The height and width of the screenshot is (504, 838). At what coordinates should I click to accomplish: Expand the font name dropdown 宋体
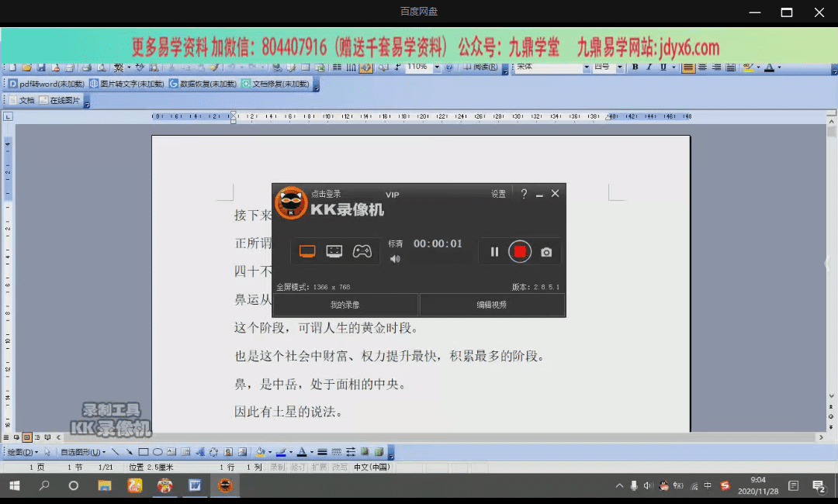587,67
